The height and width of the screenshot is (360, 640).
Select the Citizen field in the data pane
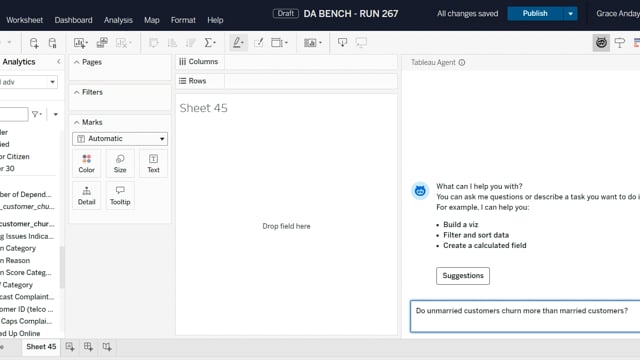click(15, 156)
